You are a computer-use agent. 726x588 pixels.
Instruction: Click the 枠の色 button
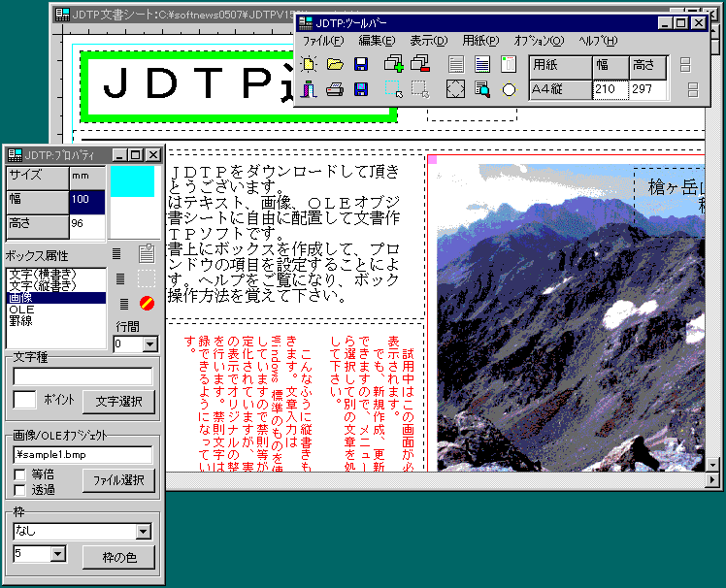click(118, 558)
